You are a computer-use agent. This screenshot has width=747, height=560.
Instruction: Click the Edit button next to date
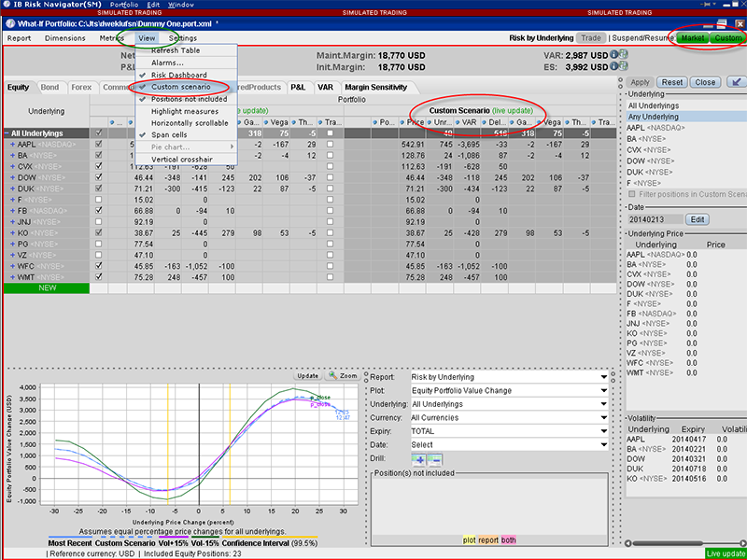[x=698, y=218]
